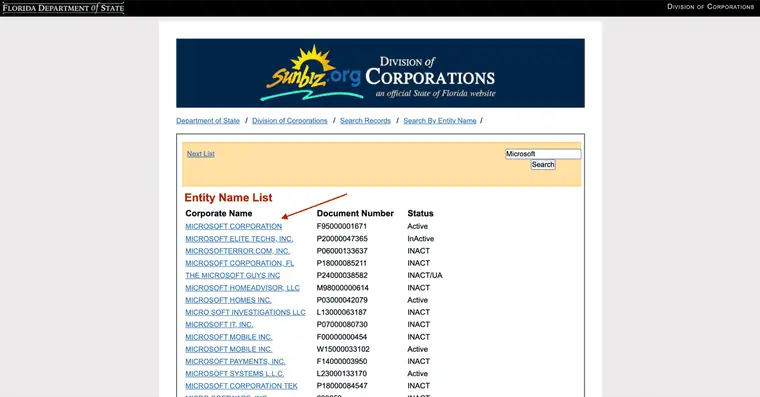Select document number L13000063187
Viewport: 760px width, 397px height.
pyautogui.click(x=342, y=312)
